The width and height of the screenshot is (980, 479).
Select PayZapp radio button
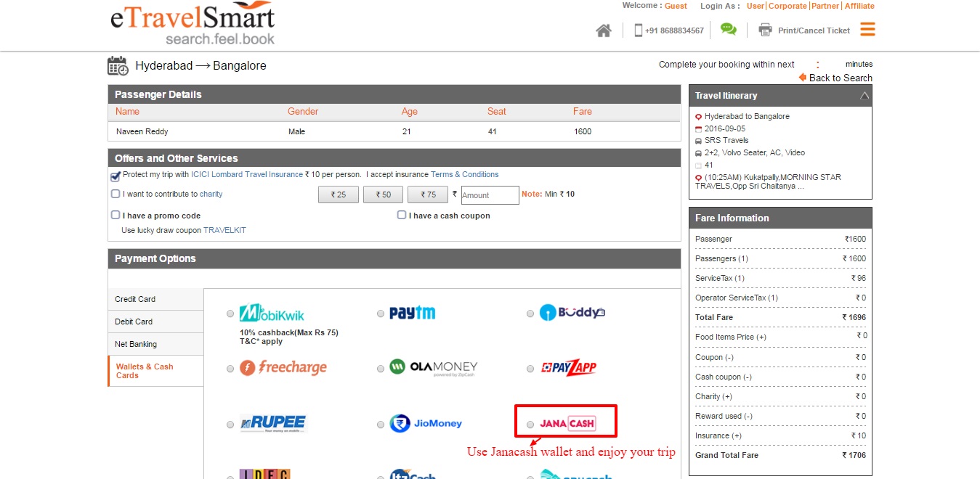[530, 369]
